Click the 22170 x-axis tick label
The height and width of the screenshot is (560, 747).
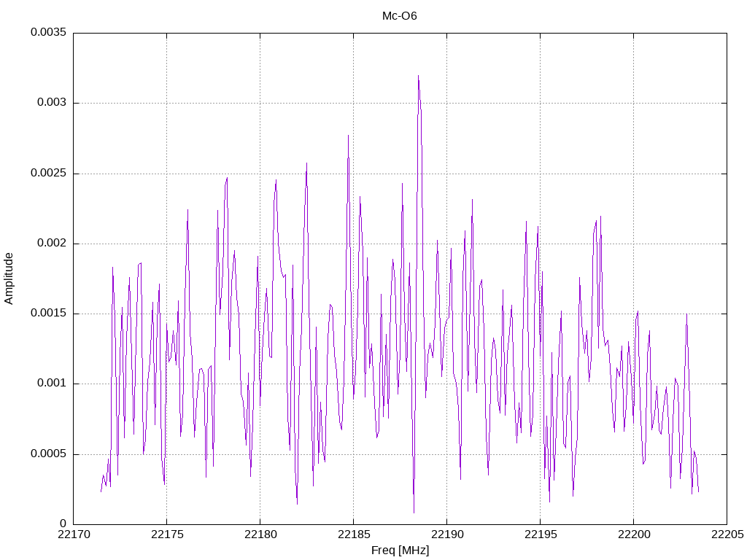pyautogui.click(x=74, y=534)
